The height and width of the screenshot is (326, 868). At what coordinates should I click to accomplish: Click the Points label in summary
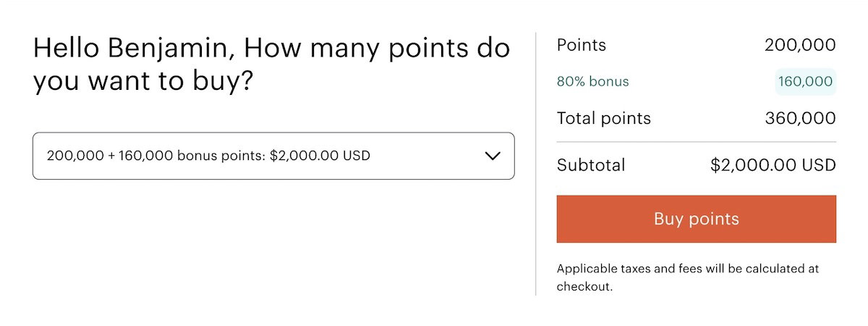click(x=581, y=45)
